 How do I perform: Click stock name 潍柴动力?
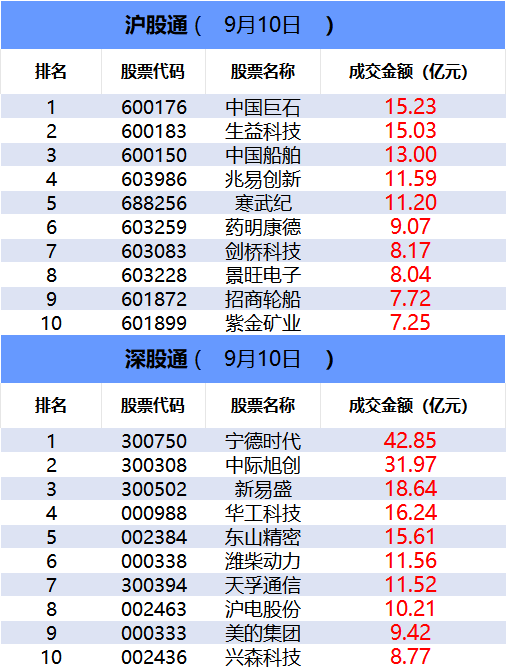[263, 561]
